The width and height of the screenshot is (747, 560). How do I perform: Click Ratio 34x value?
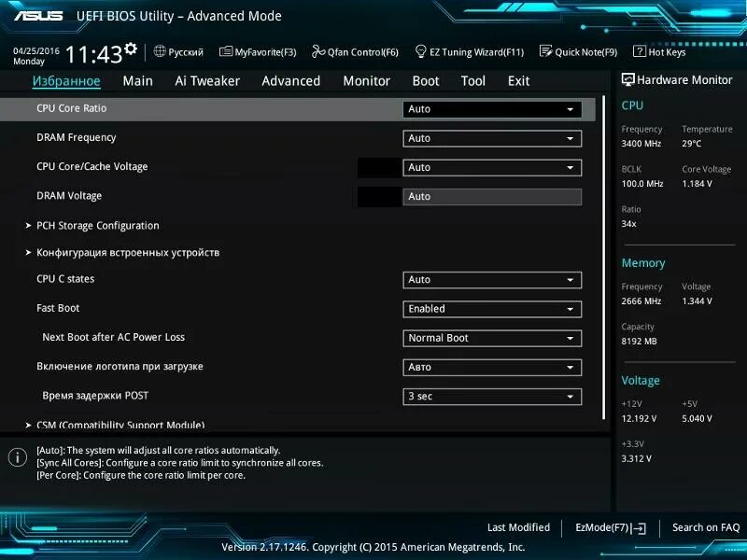click(628, 224)
